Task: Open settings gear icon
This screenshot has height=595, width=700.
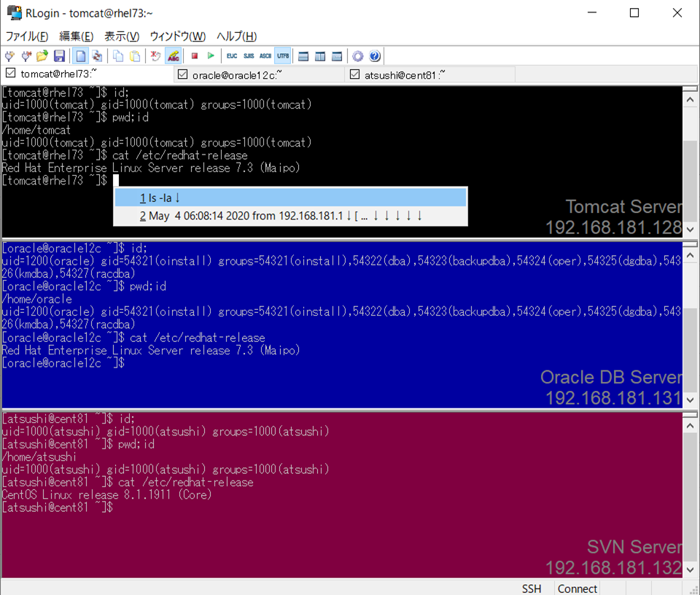Action: (x=357, y=56)
